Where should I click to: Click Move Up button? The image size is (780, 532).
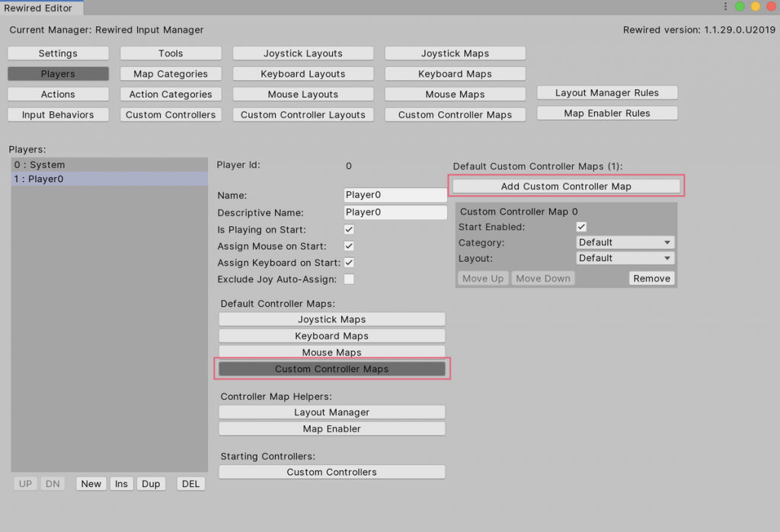483,279
